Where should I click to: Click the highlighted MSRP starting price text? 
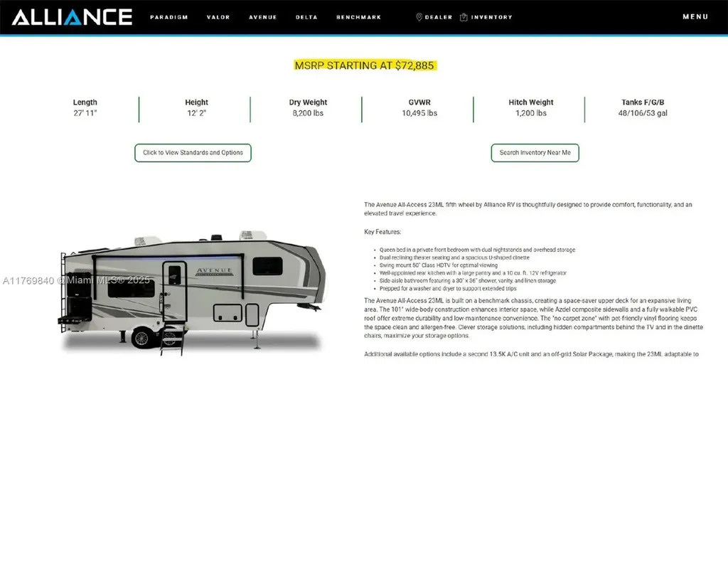click(x=364, y=65)
